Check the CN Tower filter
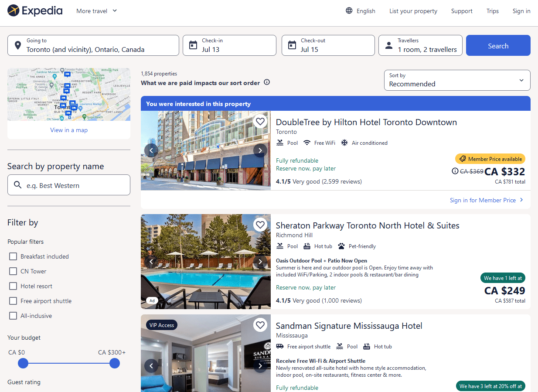 [x=13, y=271]
